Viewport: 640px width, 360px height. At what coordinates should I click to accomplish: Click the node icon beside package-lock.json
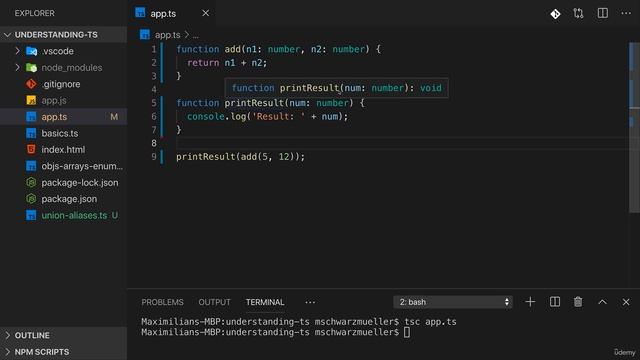click(x=31, y=182)
